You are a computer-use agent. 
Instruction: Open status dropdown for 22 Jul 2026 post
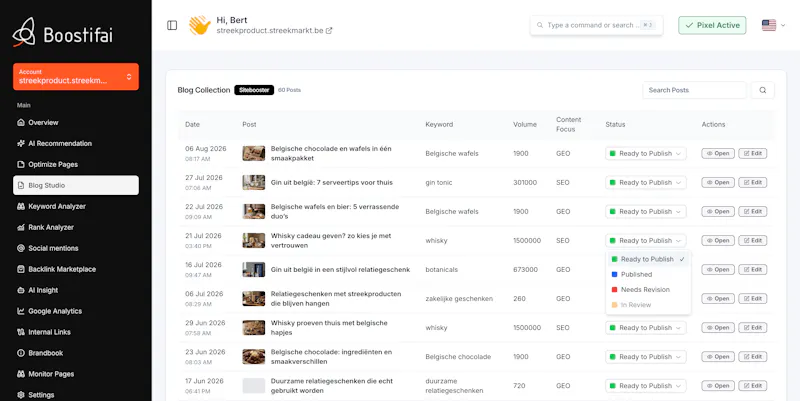[x=645, y=212]
